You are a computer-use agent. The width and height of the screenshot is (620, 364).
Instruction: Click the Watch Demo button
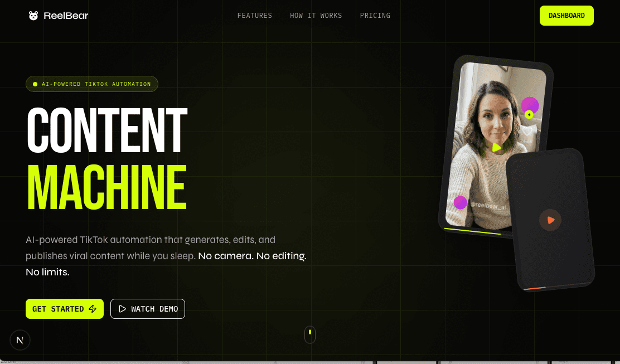[148, 309]
